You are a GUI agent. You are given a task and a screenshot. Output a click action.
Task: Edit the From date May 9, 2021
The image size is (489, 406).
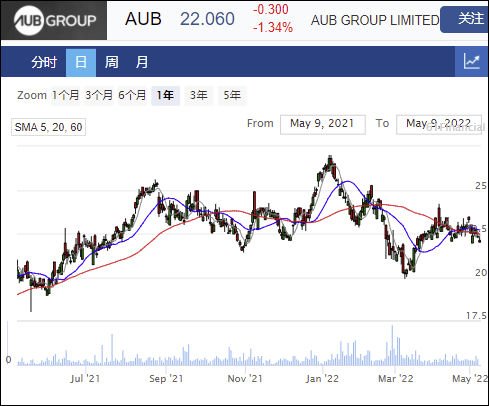[323, 124]
